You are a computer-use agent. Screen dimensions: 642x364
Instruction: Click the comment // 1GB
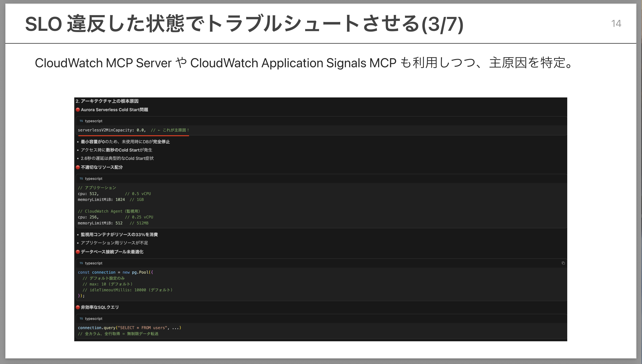137,199
